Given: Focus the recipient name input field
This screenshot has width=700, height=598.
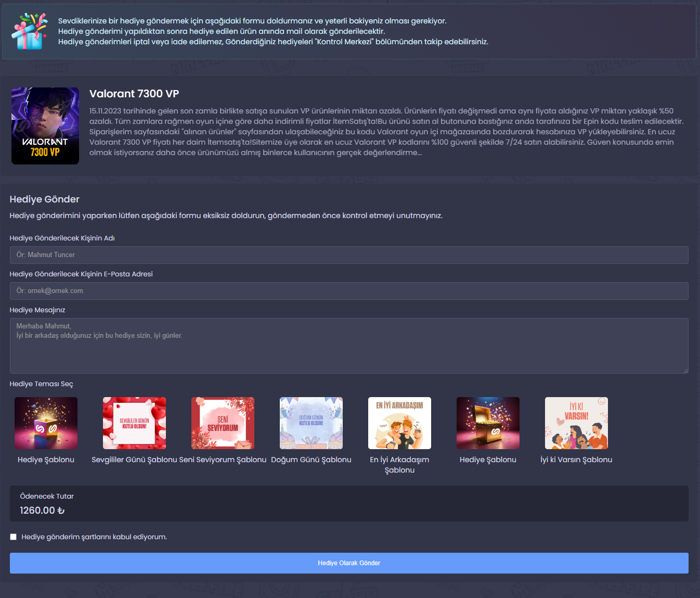Looking at the screenshot, I should (x=349, y=255).
